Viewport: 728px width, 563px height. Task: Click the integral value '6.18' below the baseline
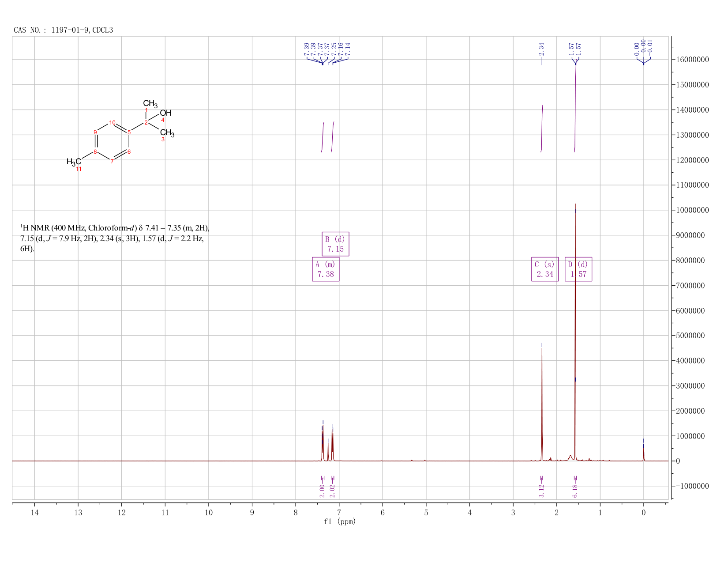[575, 491]
